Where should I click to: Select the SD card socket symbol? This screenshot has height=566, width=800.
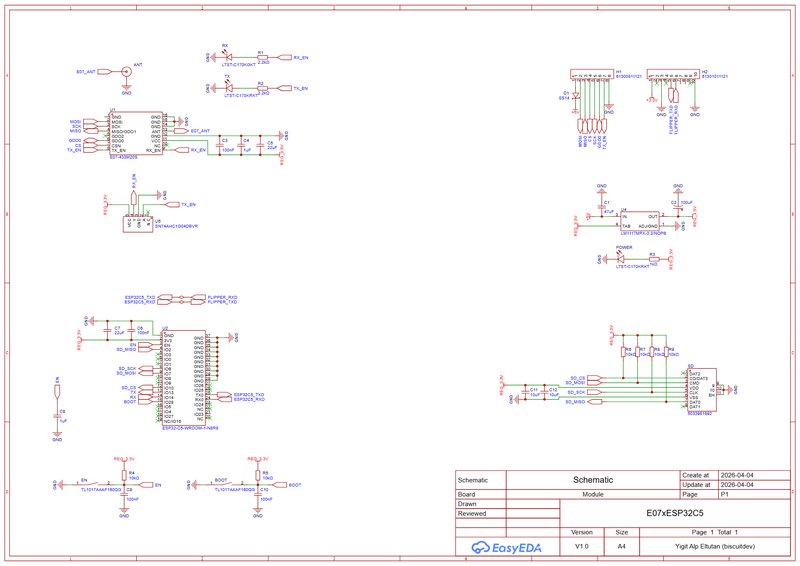[x=702, y=390]
